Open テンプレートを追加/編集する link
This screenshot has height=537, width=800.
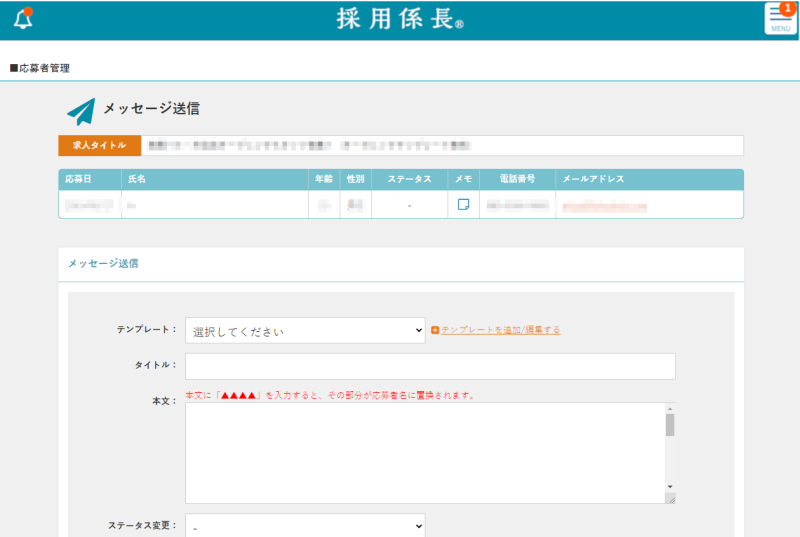click(x=501, y=330)
